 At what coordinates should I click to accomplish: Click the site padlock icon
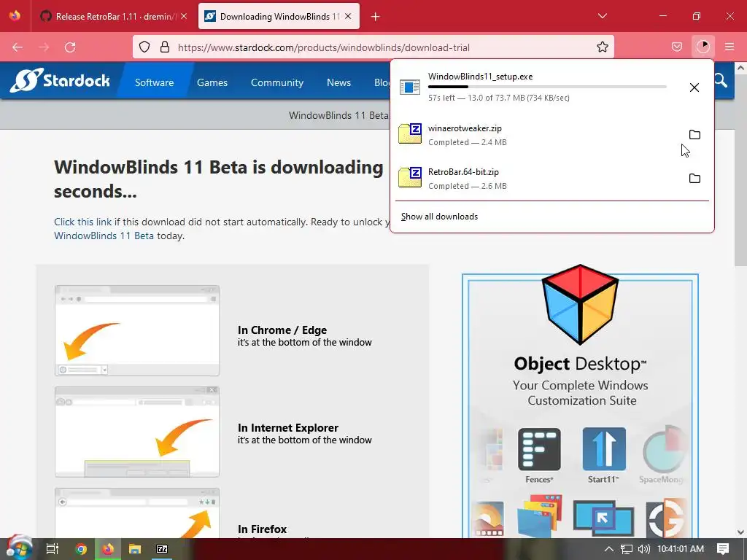pyautogui.click(x=165, y=47)
